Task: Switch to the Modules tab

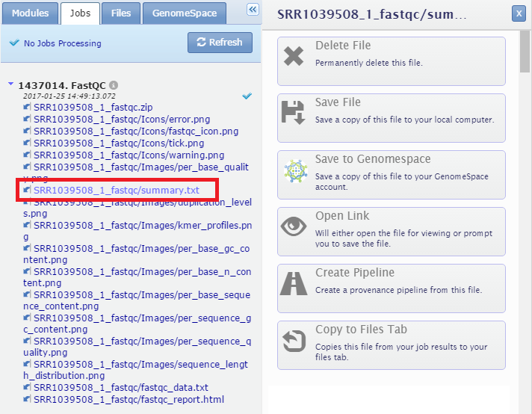Action: pos(30,13)
